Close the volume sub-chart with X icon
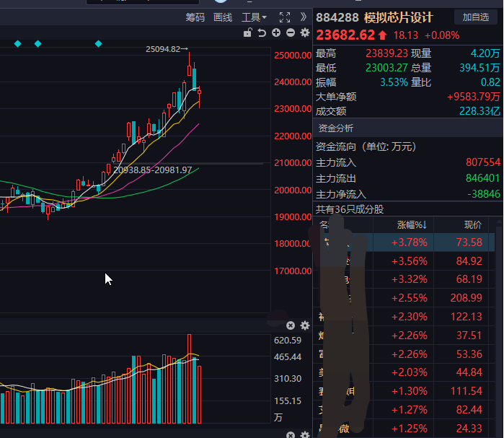The height and width of the screenshot is (438, 504). tap(291, 325)
